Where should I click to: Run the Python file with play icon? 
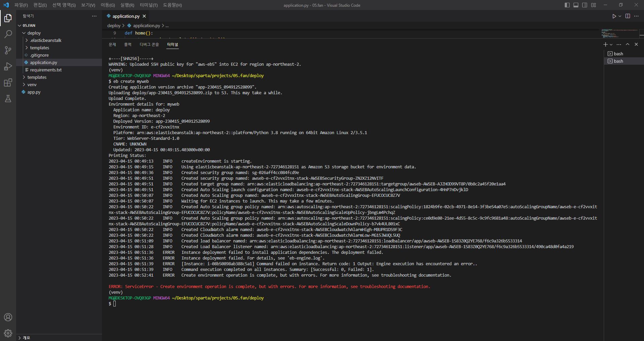click(614, 16)
